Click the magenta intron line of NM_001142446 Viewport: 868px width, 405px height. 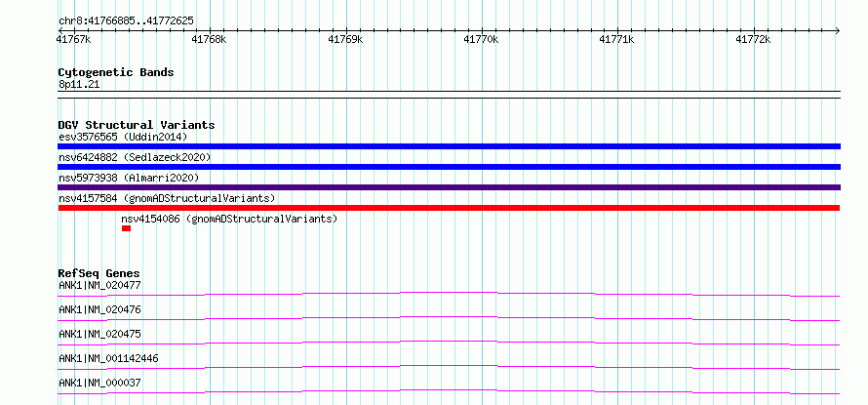[x=449, y=366]
